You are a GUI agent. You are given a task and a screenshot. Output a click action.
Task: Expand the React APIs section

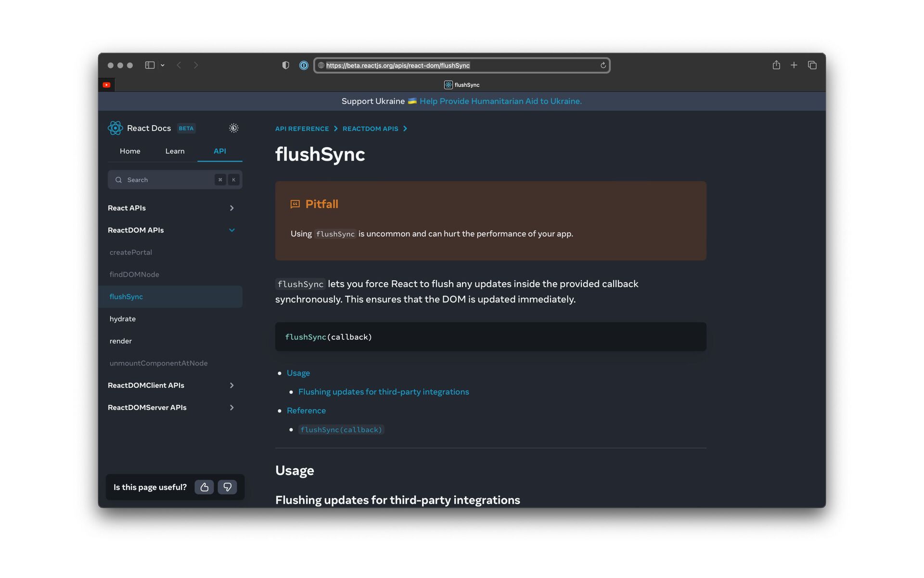point(231,208)
